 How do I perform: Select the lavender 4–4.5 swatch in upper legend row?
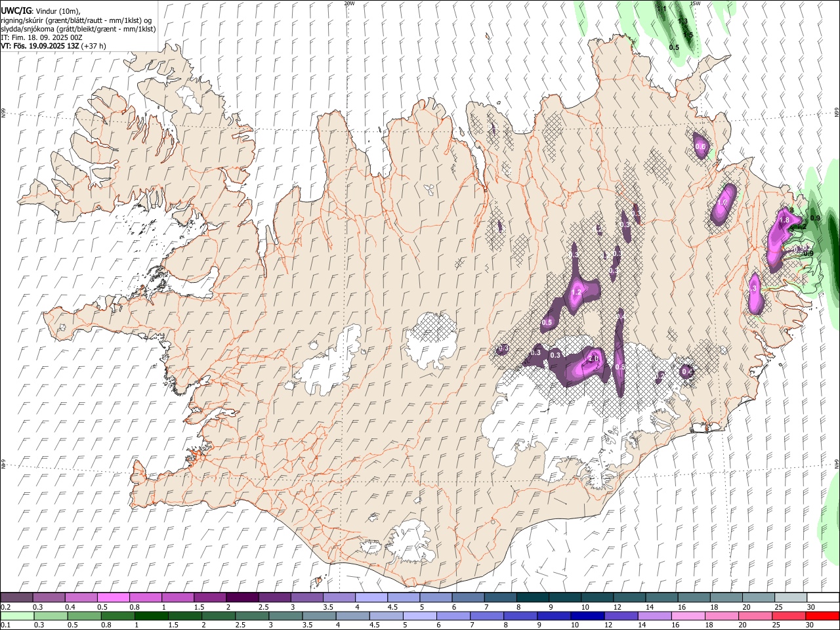(371, 597)
